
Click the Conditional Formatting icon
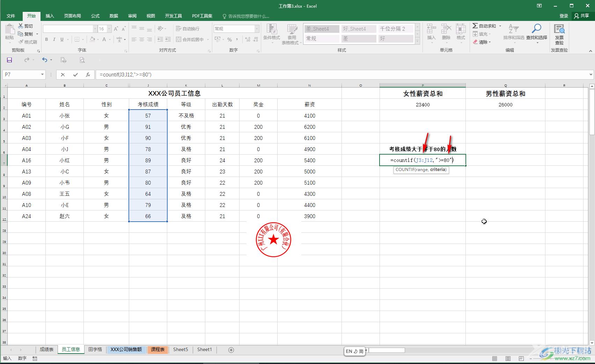coord(271,29)
